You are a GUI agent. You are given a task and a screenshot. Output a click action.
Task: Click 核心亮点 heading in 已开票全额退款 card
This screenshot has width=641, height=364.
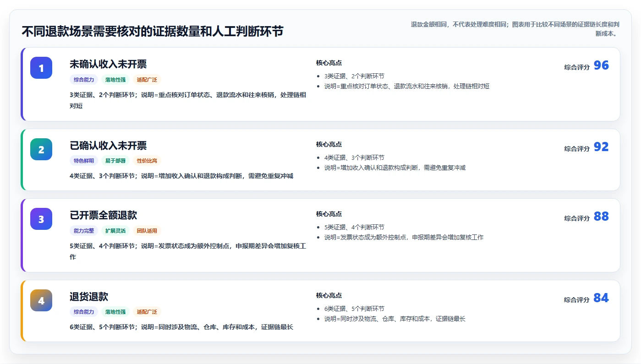point(329,214)
